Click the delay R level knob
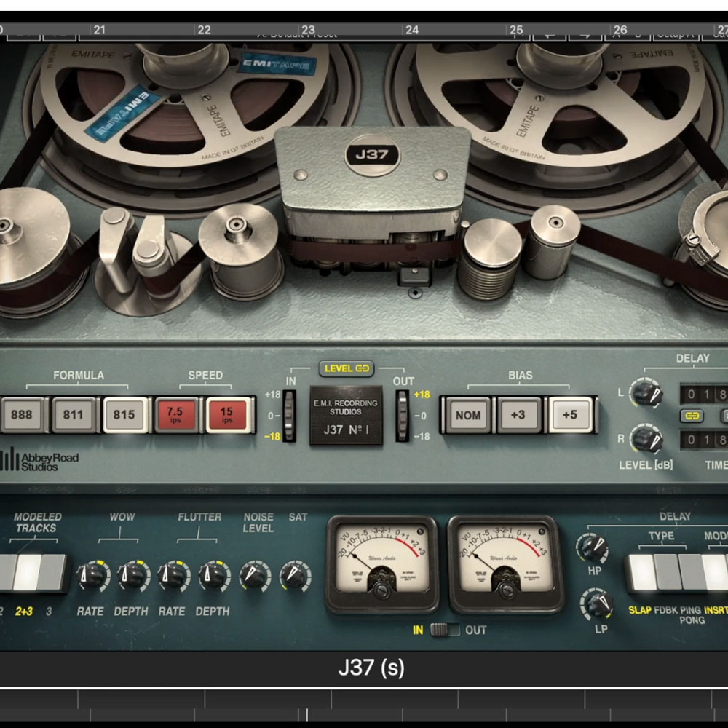The image size is (728, 728). (x=646, y=439)
